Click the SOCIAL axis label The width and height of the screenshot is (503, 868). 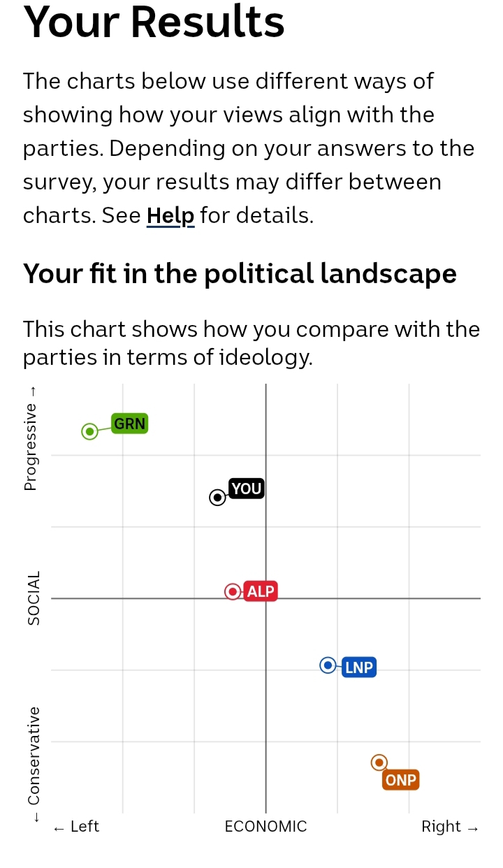click(x=34, y=598)
